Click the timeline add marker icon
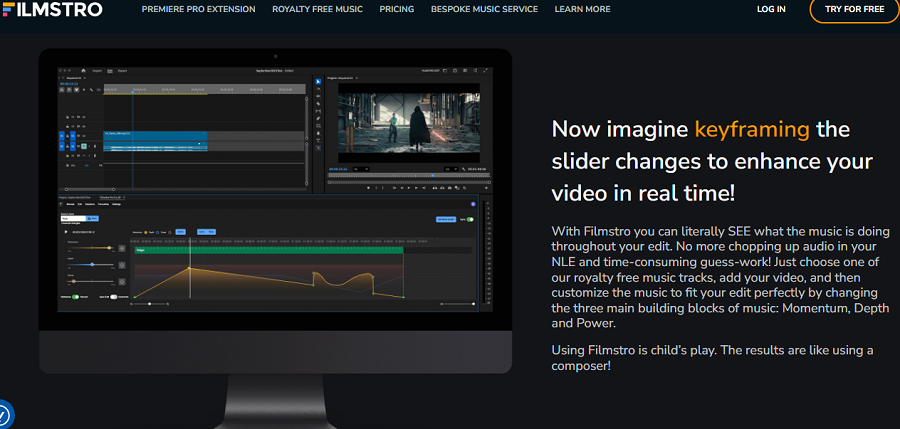 pyautogui.click(x=84, y=90)
